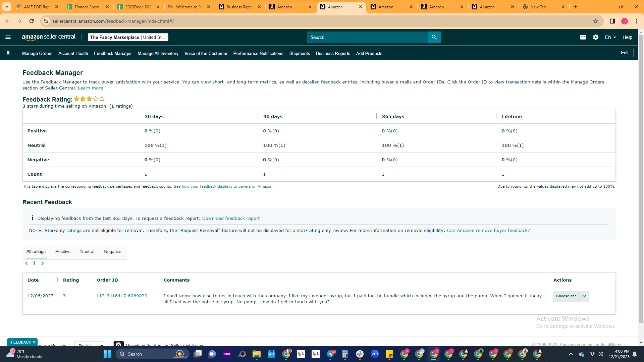Open Performance Notifications menu item
The width and height of the screenshot is (644, 362).
tap(258, 53)
